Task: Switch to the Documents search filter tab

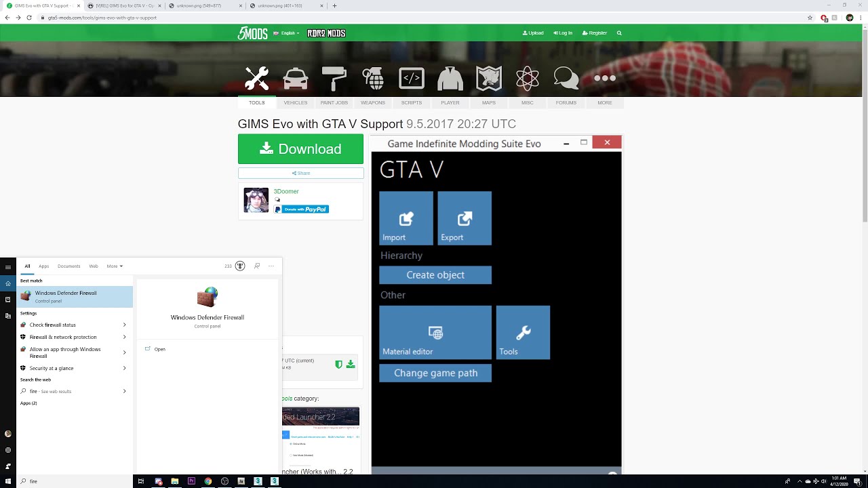Action: pyautogui.click(x=69, y=266)
